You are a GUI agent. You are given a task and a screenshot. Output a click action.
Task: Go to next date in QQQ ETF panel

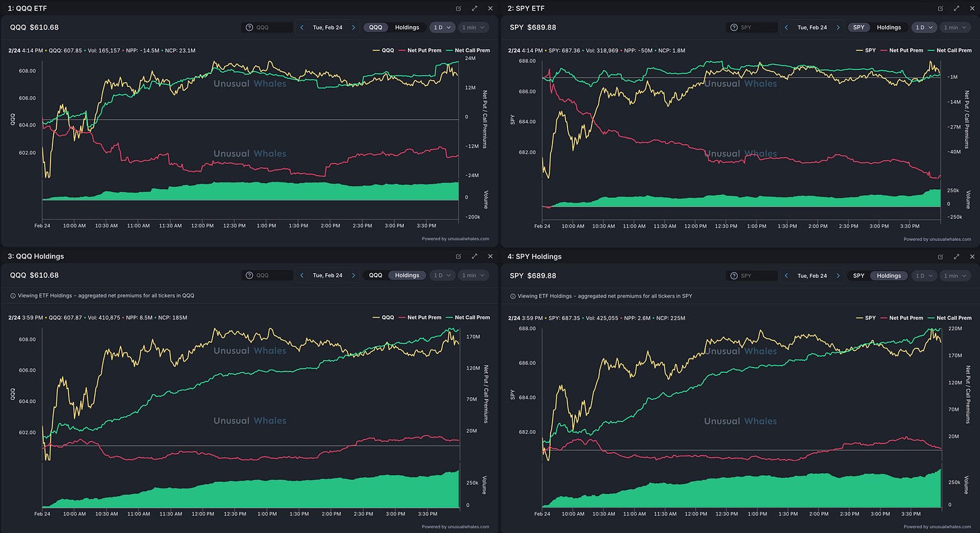click(353, 28)
